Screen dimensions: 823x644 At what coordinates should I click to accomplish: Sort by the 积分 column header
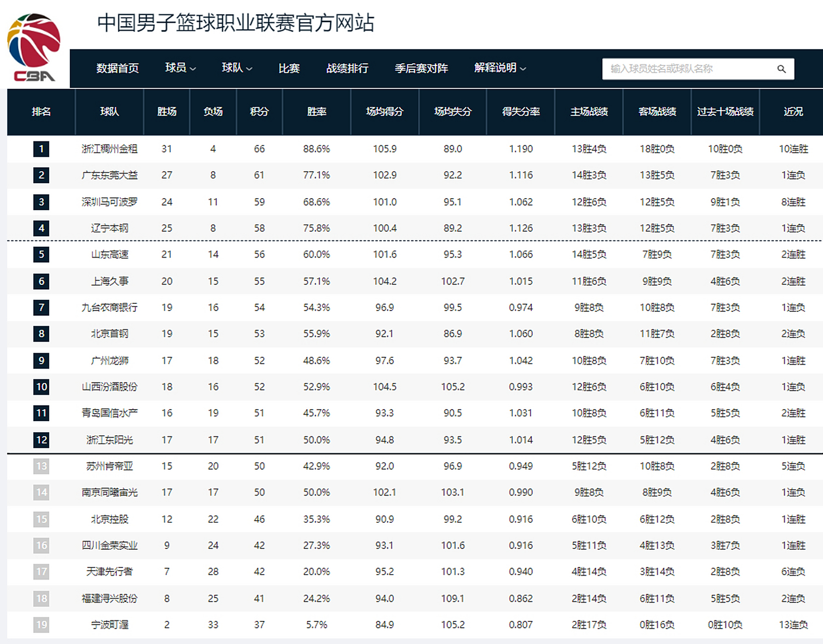259,112
